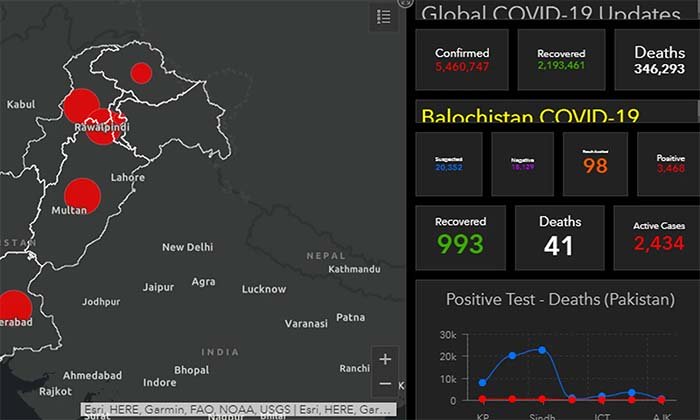Click the Bhopal label on map

[192, 370]
